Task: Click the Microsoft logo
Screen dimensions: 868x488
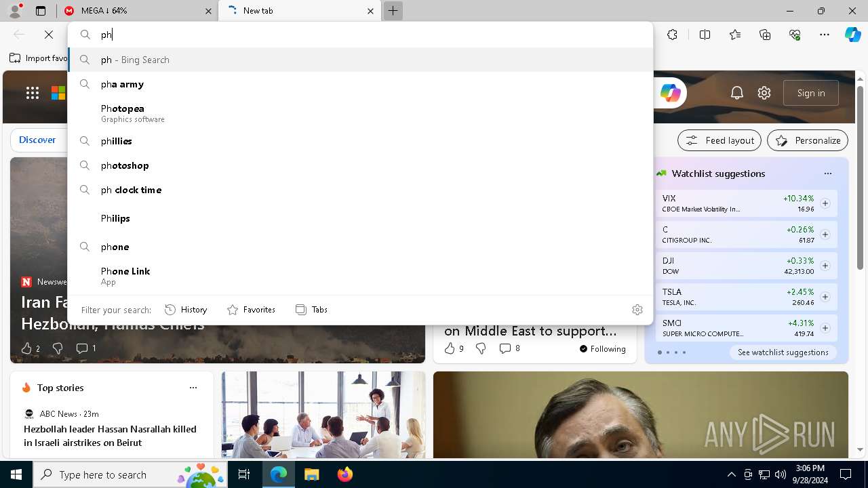Action: pyautogui.click(x=59, y=93)
